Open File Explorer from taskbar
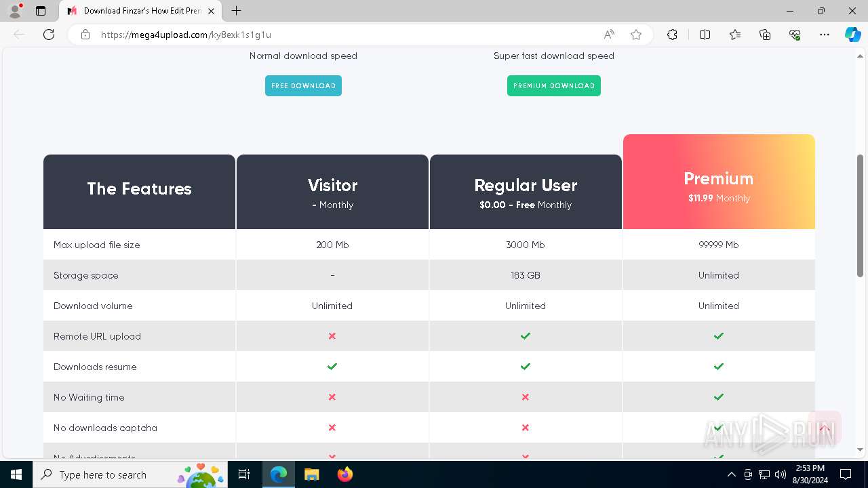The image size is (868, 488). [311, 474]
